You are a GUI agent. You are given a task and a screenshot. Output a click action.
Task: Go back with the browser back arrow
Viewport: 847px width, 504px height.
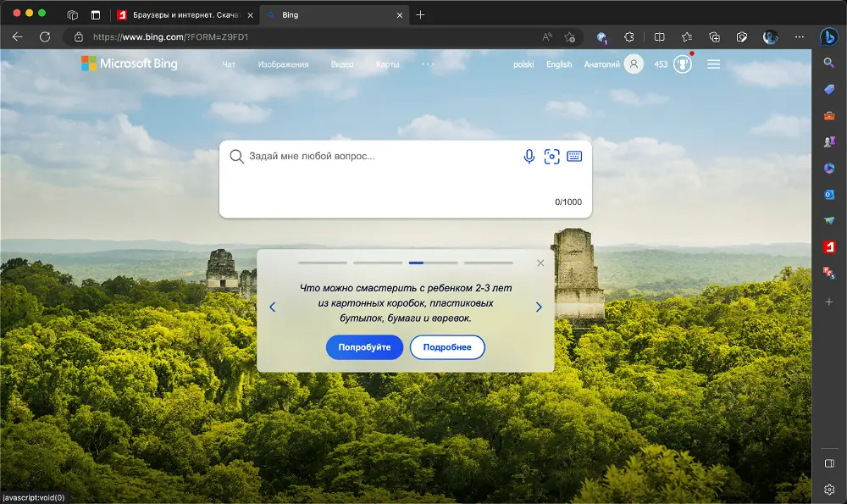[17, 36]
